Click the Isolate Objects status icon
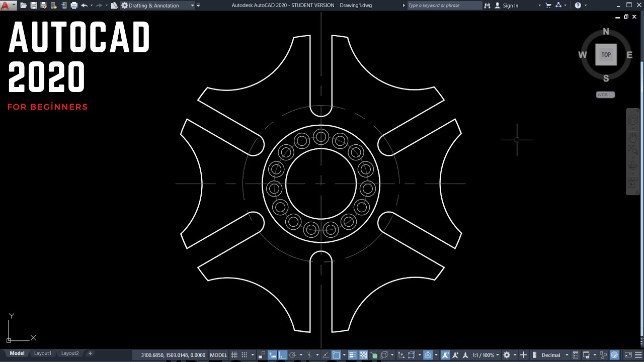The image size is (644, 362). [x=603, y=355]
